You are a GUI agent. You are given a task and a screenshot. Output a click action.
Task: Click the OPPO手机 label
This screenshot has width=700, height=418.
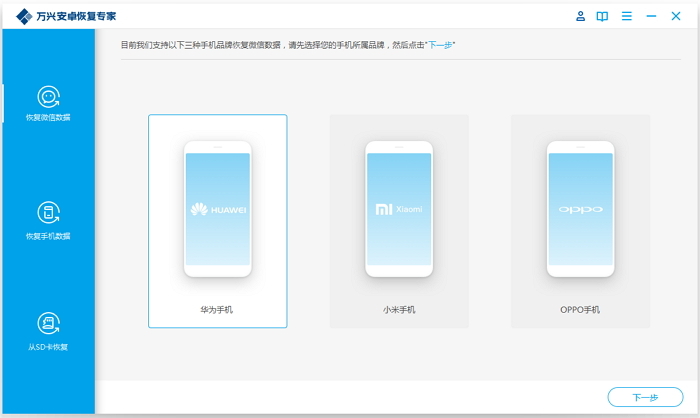click(x=580, y=309)
